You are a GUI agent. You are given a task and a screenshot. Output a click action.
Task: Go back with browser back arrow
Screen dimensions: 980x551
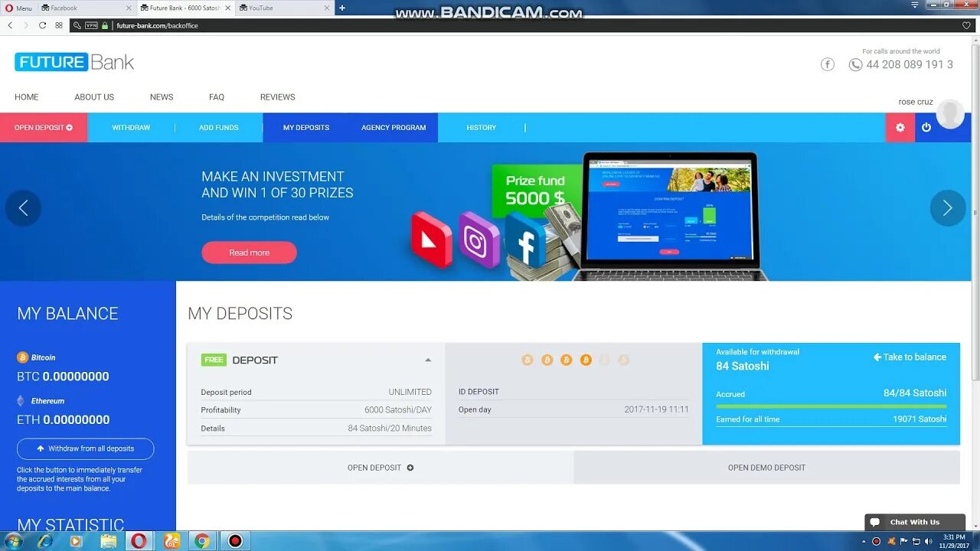coord(10,25)
